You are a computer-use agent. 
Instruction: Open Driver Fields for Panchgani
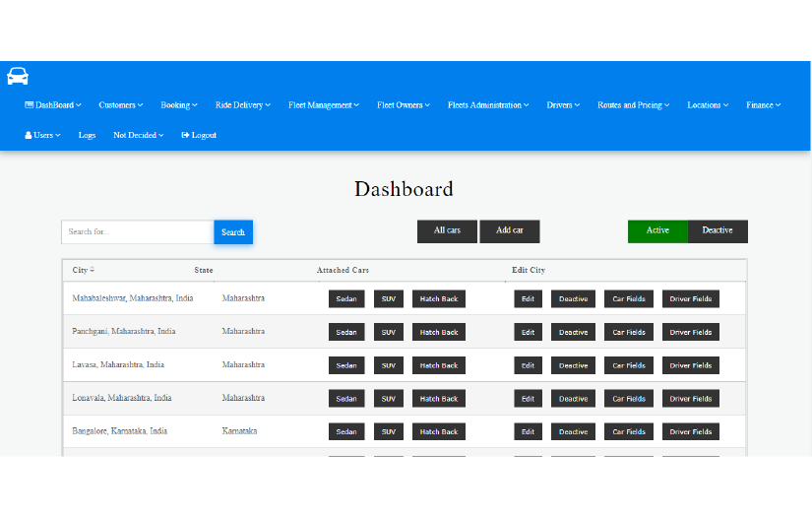(x=691, y=332)
